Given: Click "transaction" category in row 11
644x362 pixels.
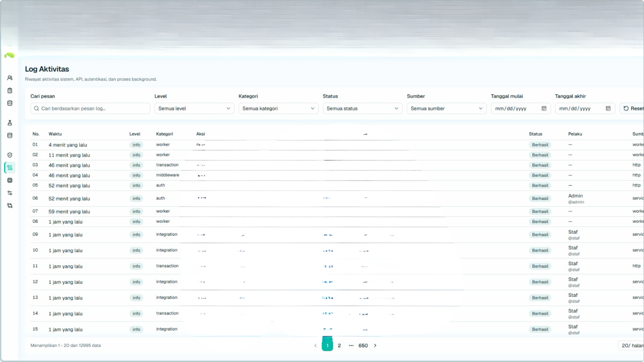Looking at the screenshot, I should [x=167, y=266].
